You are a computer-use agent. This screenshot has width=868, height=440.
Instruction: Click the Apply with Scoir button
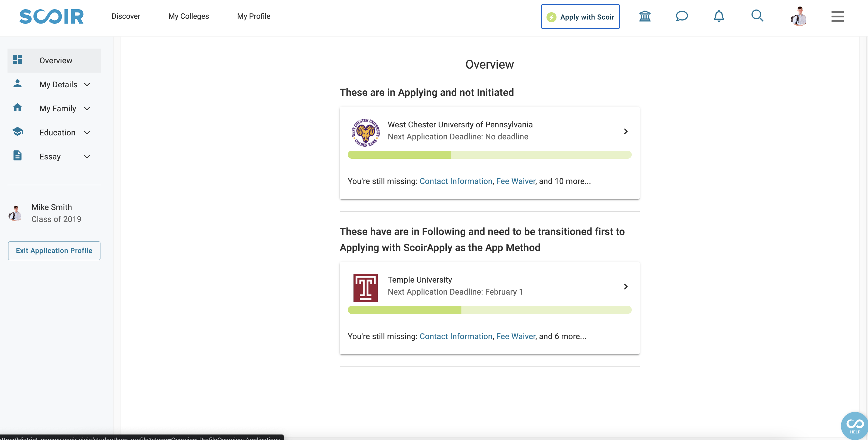pos(580,17)
